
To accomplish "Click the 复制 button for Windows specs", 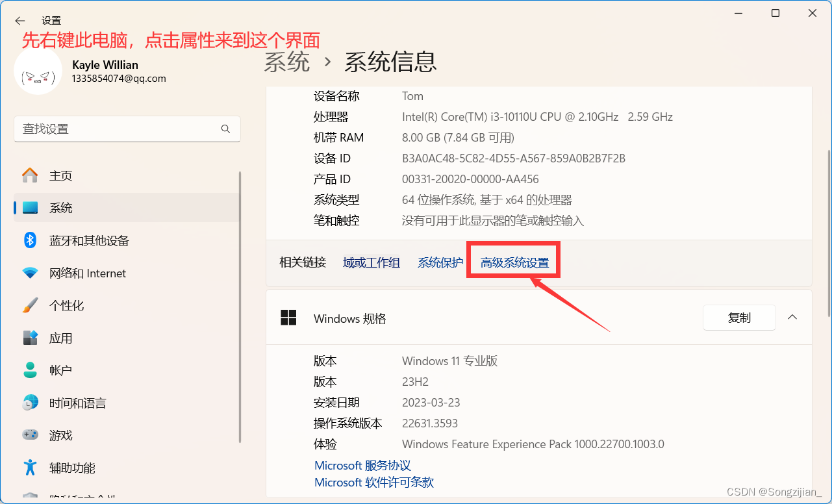I will pos(739,318).
